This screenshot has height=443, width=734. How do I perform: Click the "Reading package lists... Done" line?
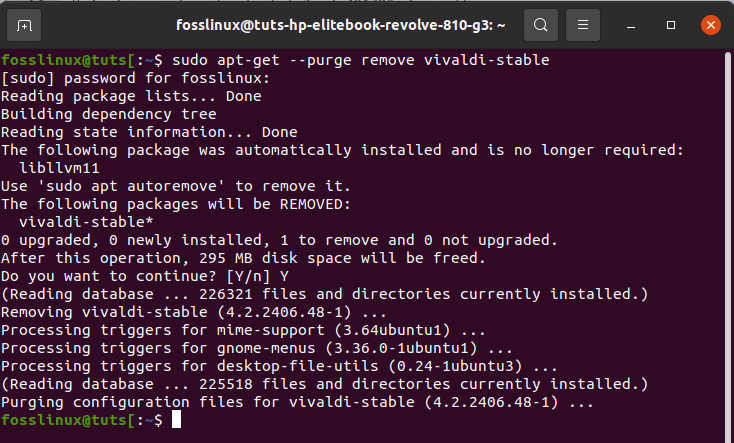[x=130, y=96]
